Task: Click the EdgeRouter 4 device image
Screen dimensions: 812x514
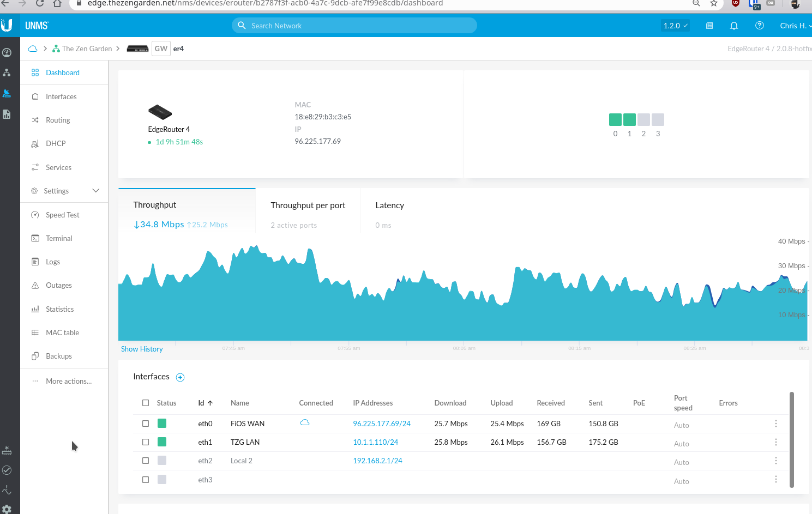Action: [160, 112]
